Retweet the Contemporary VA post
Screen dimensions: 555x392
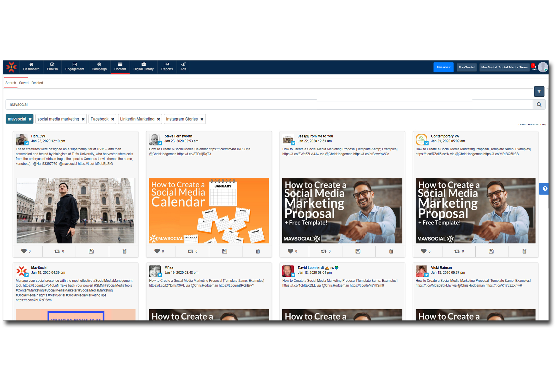pos(457,251)
